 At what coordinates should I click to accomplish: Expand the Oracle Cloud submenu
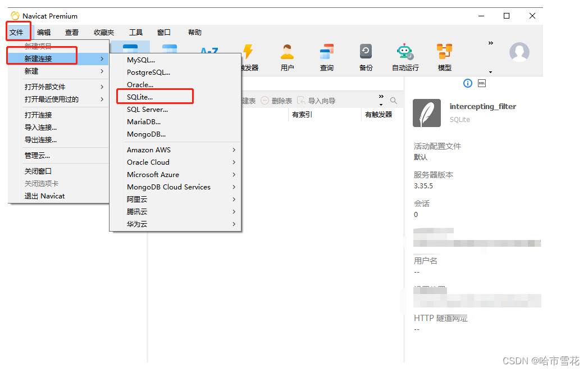(234, 162)
